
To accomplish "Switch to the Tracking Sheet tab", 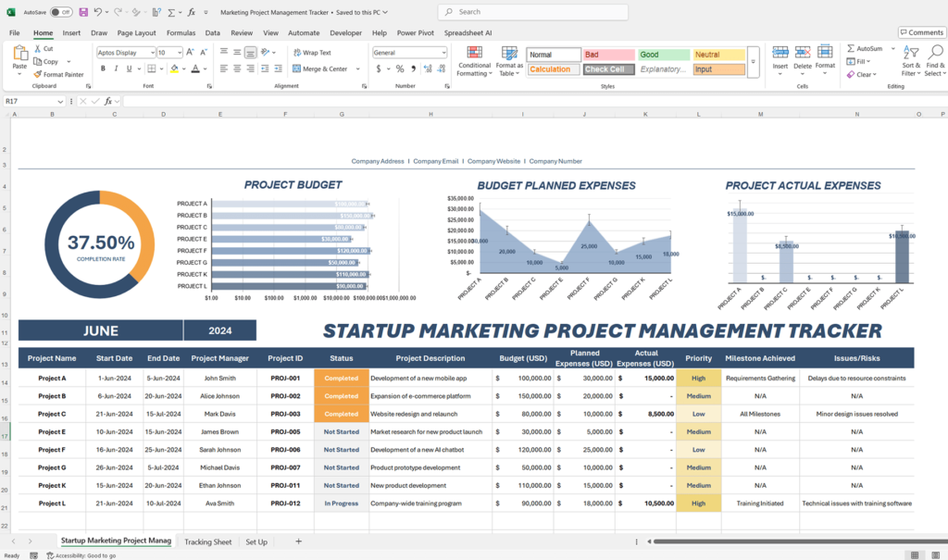I will (207, 541).
